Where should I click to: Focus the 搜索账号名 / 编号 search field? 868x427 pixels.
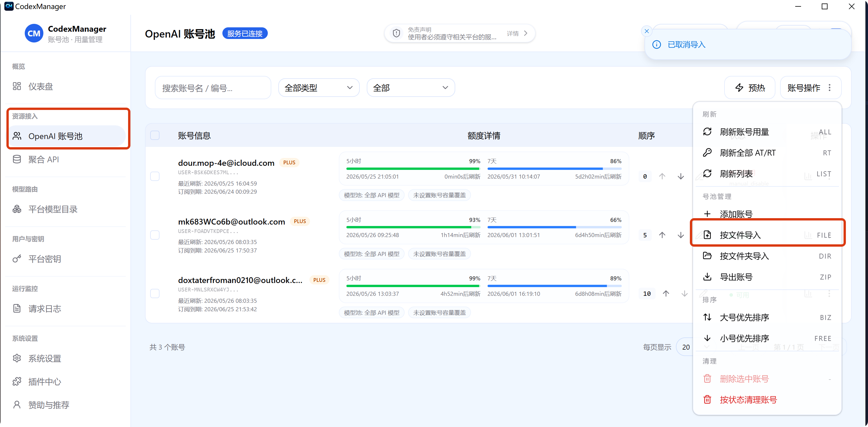click(x=213, y=88)
